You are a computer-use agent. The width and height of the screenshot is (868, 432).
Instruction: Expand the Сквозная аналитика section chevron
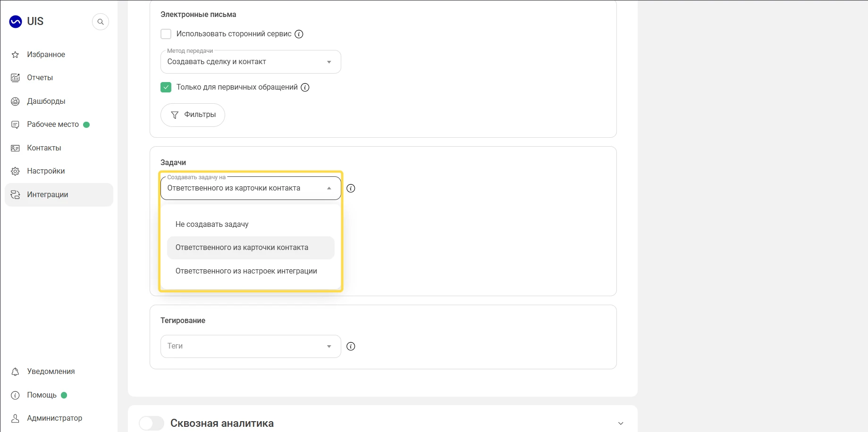(621, 424)
